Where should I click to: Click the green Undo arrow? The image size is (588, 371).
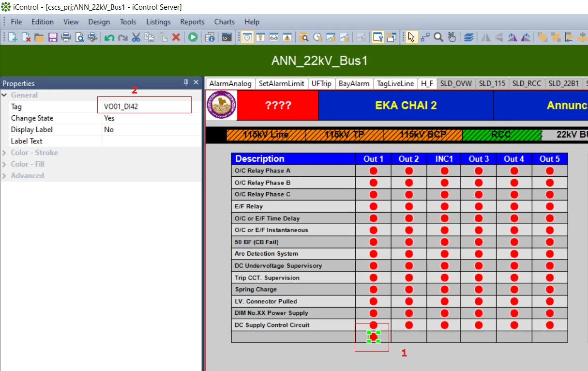pos(109,37)
